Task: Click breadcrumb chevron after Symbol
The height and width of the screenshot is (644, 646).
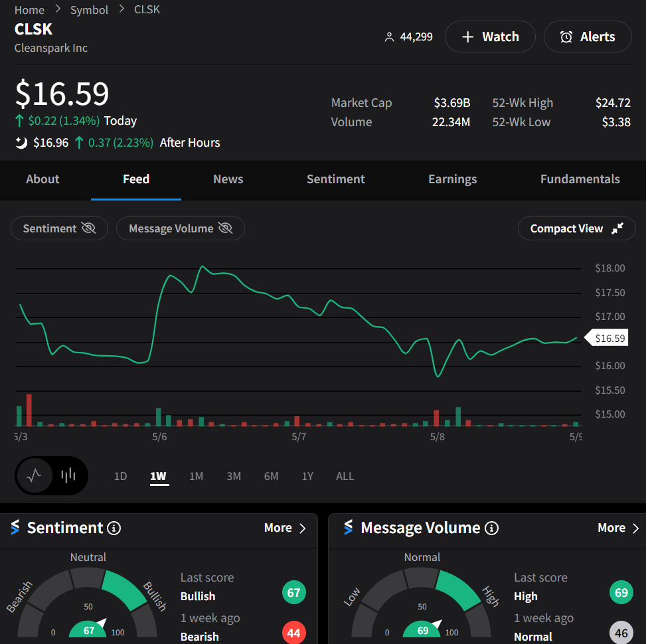Action: 121,9
